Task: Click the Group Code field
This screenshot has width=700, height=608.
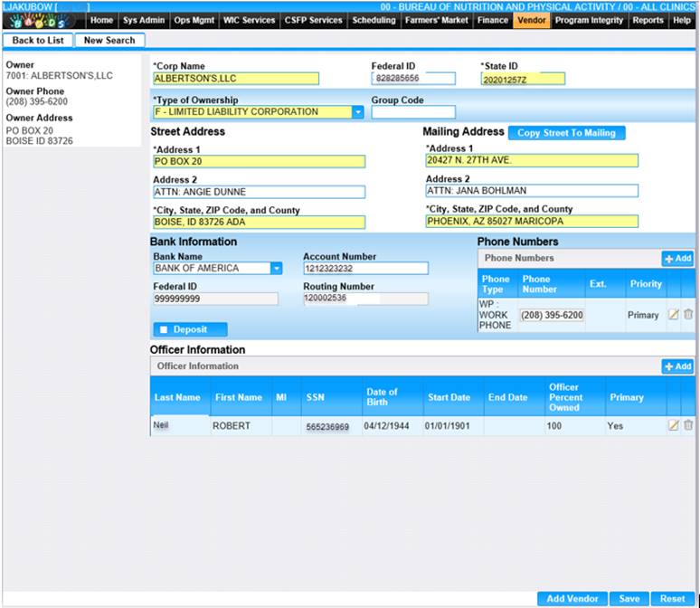Action: (x=413, y=112)
